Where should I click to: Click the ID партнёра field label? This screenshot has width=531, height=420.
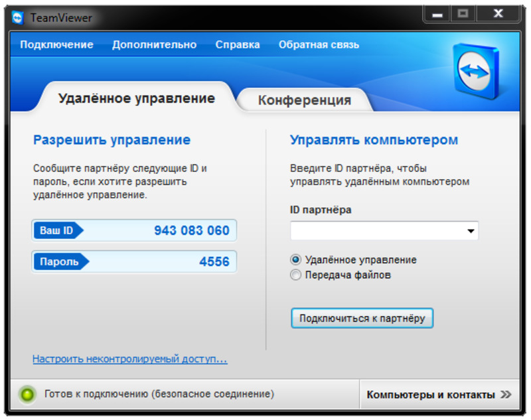[321, 210]
